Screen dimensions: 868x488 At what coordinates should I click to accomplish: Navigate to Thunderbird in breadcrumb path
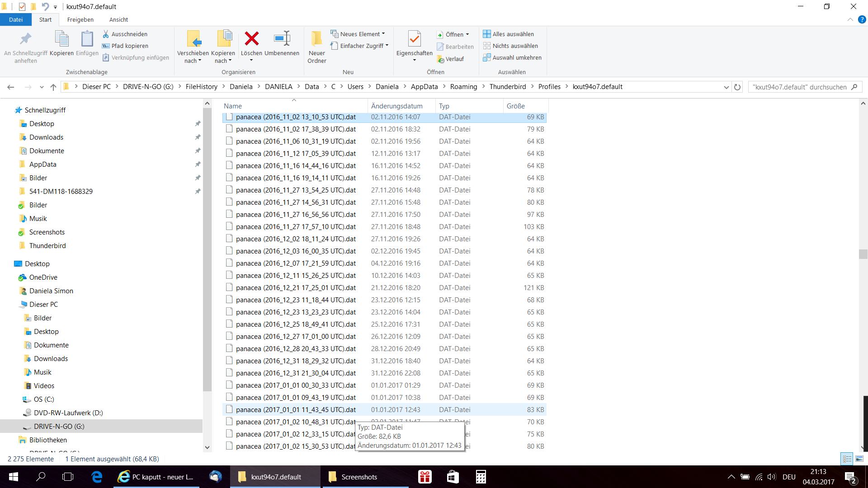508,87
